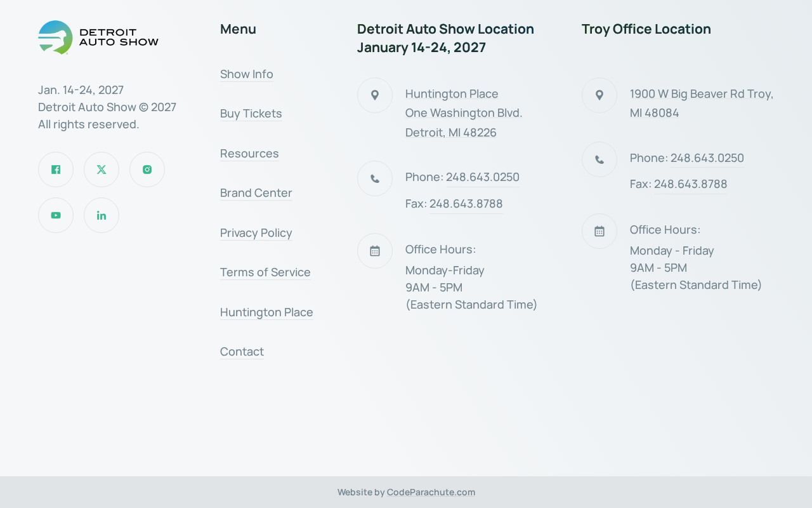The height and width of the screenshot is (508, 812).
Task: Open the Instagram social icon
Action: click(147, 170)
